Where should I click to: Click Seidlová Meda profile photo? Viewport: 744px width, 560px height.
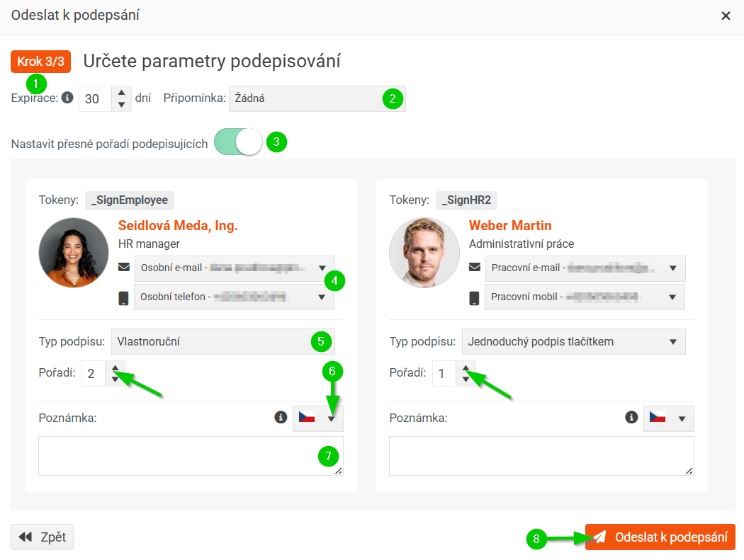pos(74,253)
